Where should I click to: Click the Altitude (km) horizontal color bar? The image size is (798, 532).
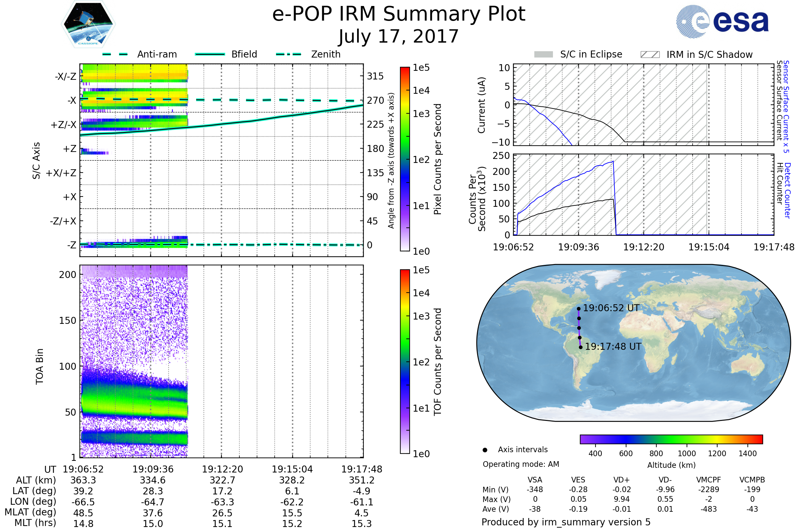(671, 439)
